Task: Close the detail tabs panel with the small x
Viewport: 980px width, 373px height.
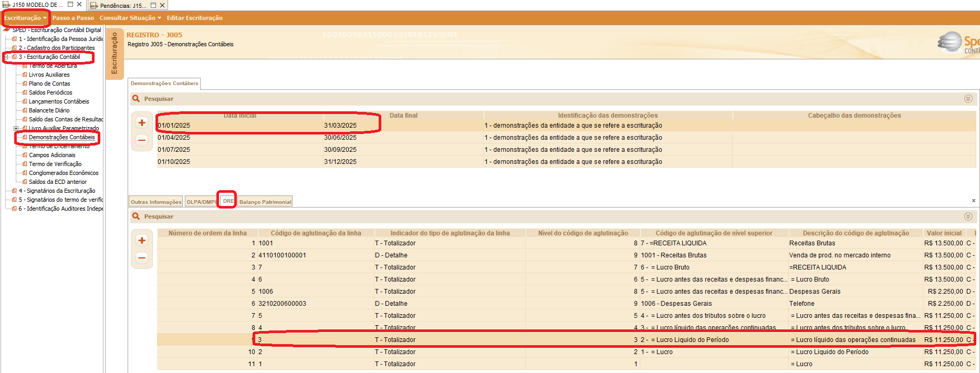Action: pos(974,201)
